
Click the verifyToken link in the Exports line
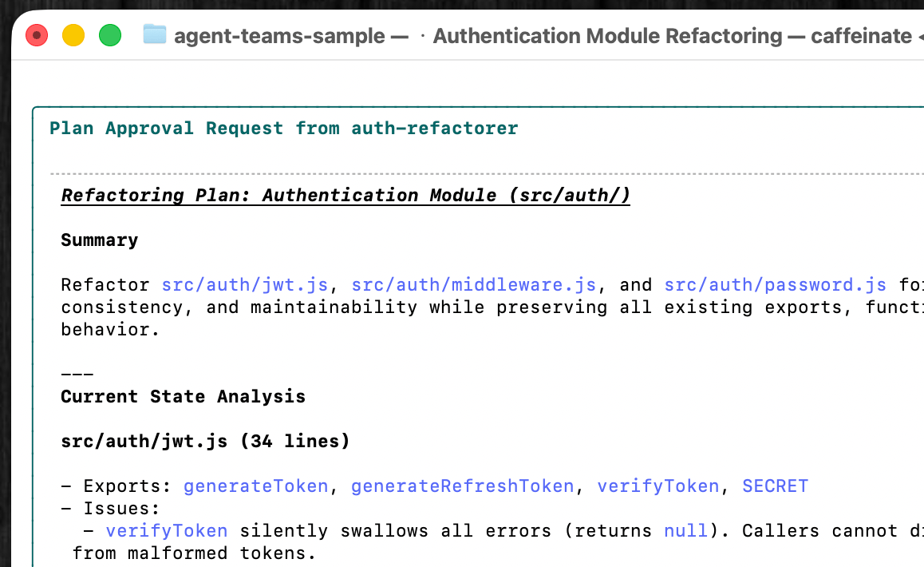point(658,486)
